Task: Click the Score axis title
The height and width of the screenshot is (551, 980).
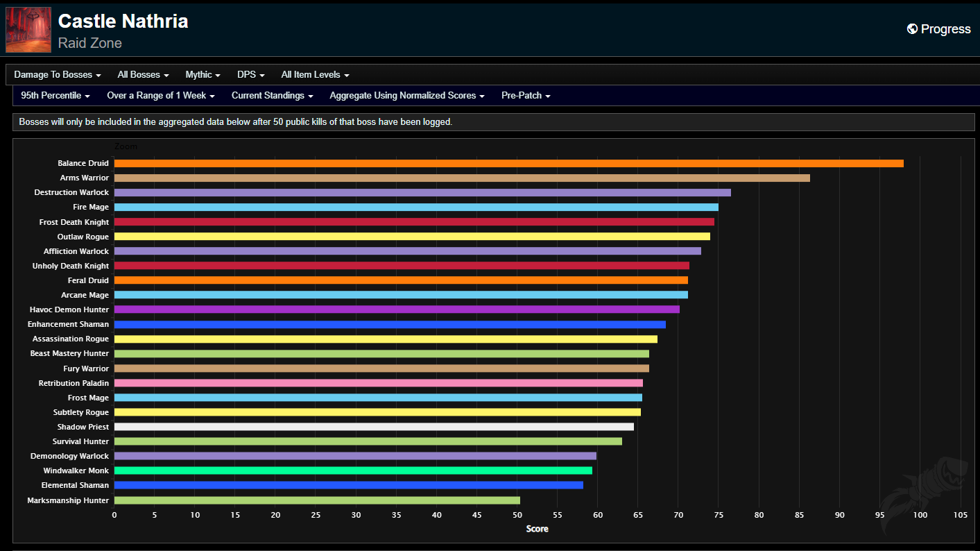Action: 538,529
